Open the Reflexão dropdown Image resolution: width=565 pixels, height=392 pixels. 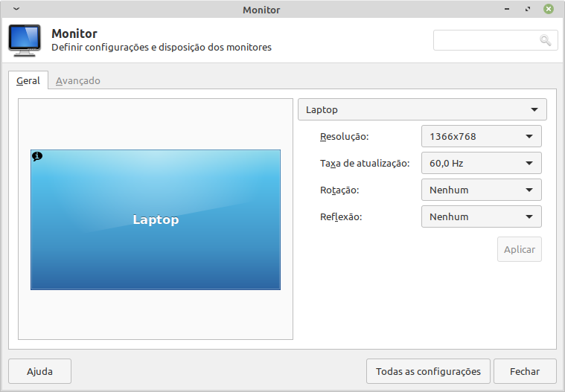pyautogui.click(x=481, y=216)
